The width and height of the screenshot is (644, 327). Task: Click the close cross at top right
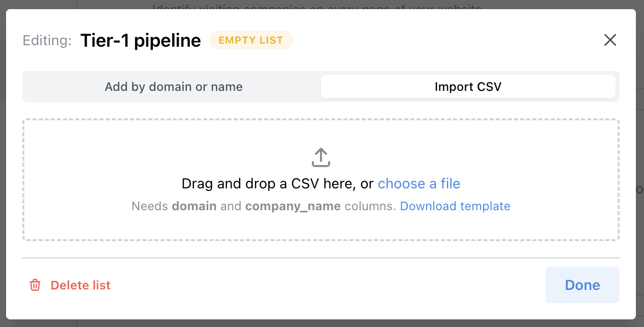609,40
